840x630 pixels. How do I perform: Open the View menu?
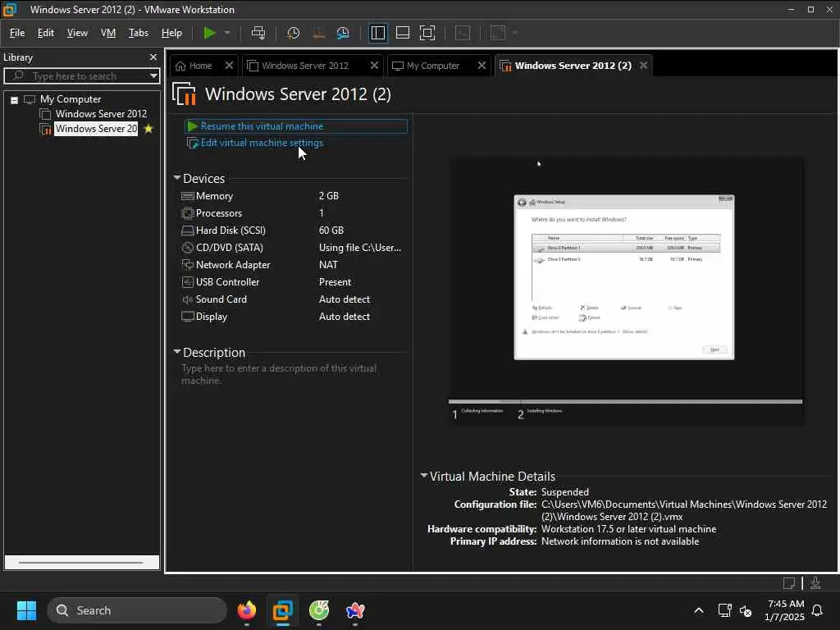pos(77,33)
